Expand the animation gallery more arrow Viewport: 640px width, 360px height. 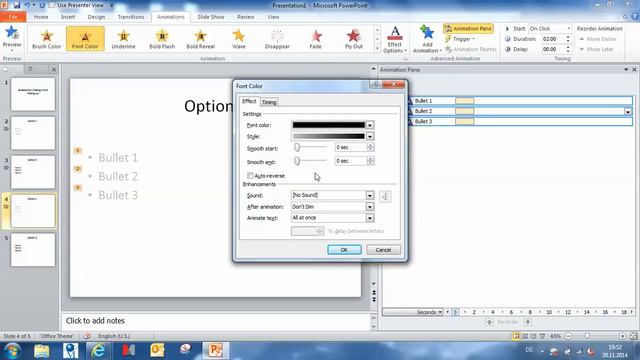[x=377, y=49]
